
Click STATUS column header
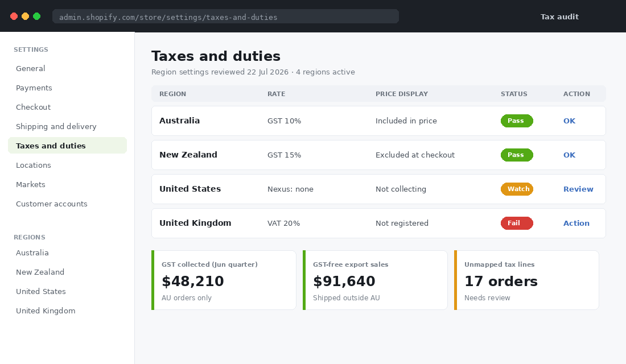pos(514,94)
